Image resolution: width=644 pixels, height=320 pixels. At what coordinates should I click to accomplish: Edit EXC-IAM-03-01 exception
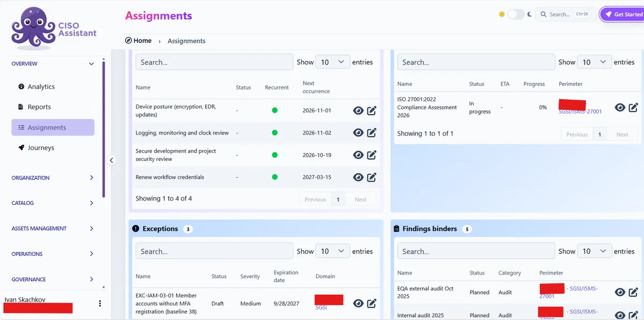tap(371, 303)
